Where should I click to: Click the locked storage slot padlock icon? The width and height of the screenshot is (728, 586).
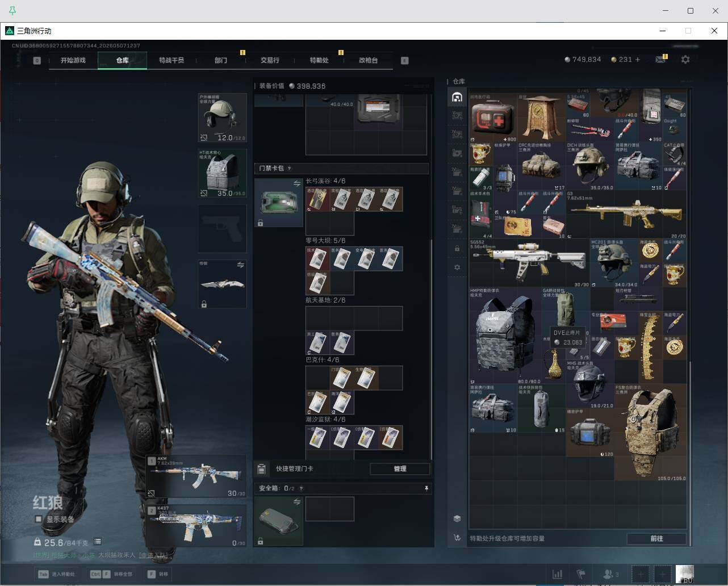(x=457, y=249)
